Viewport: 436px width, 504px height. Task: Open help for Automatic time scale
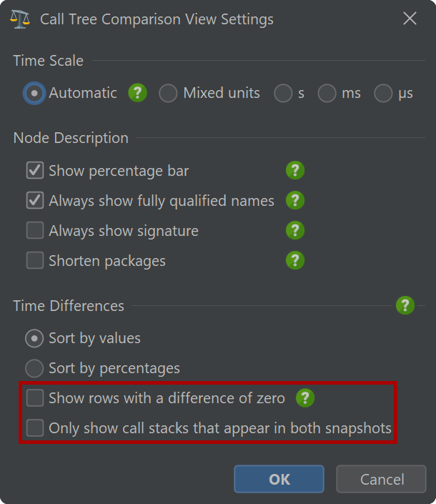137,93
